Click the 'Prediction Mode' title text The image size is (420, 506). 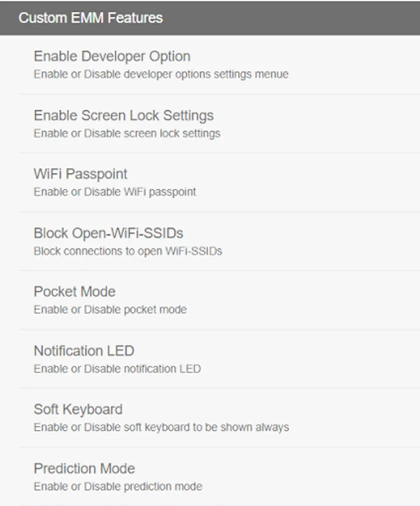(84, 468)
